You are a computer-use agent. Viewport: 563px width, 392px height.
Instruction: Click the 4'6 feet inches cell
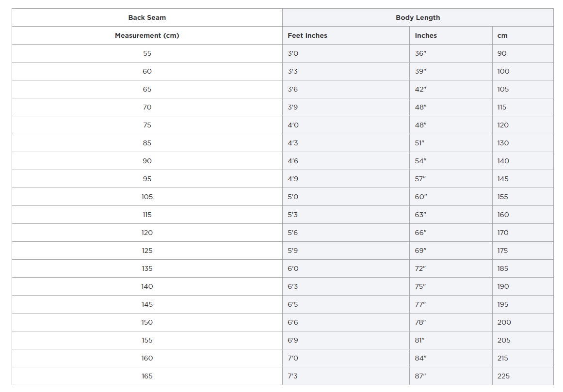pyautogui.click(x=346, y=161)
